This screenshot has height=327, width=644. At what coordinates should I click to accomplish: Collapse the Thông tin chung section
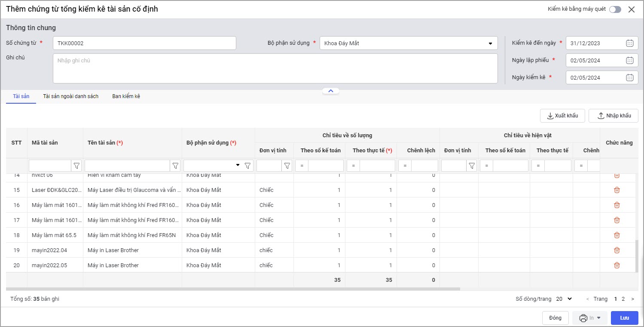coord(330,91)
